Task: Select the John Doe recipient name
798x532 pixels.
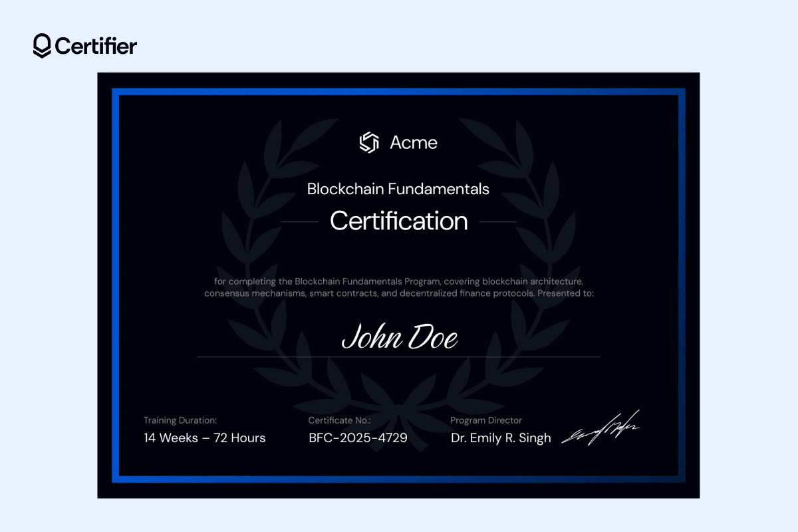Action: [x=399, y=338]
